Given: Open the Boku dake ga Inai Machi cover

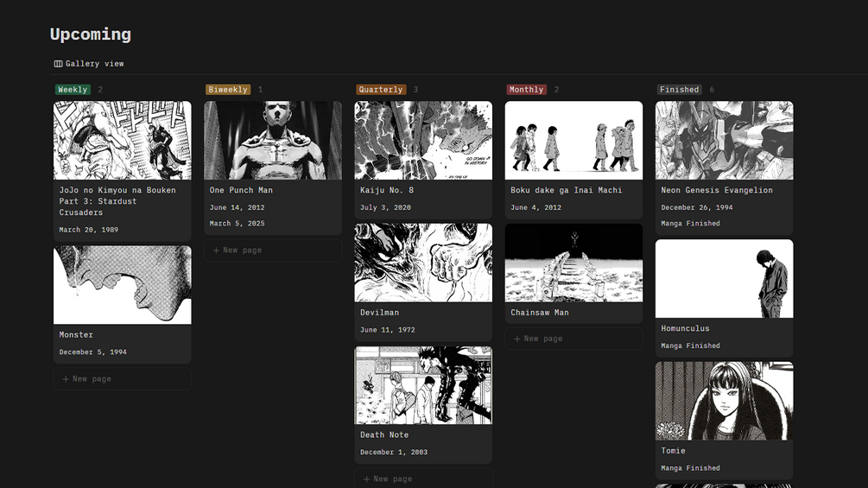Looking at the screenshot, I should (574, 141).
